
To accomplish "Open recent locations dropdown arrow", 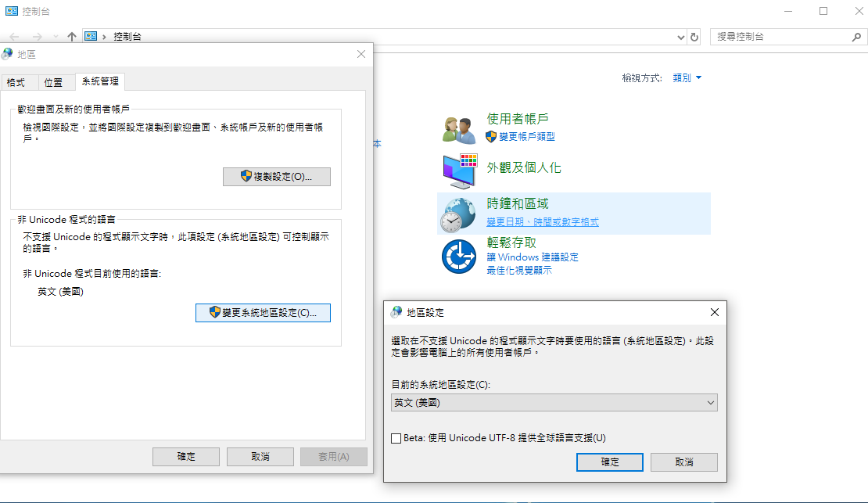I will tap(56, 37).
